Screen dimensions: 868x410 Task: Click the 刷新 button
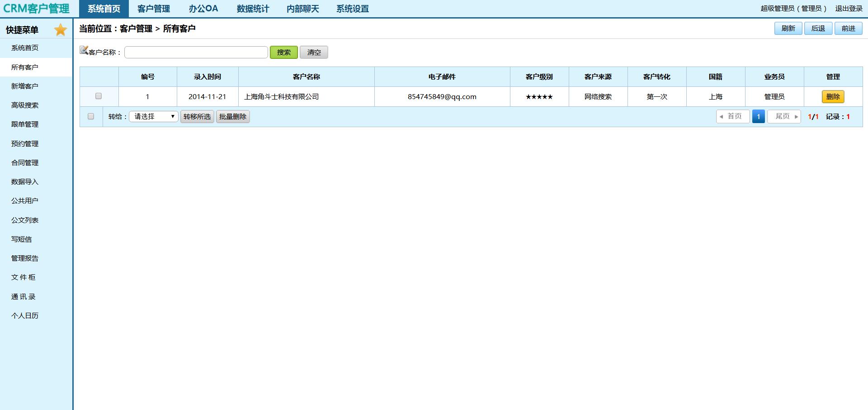click(788, 29)
